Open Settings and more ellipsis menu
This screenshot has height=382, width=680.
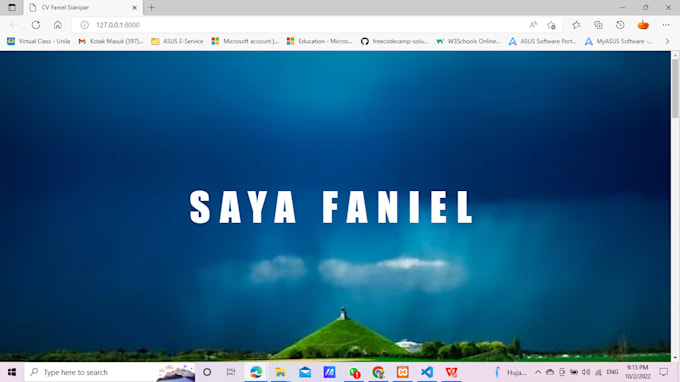[666, 25]
